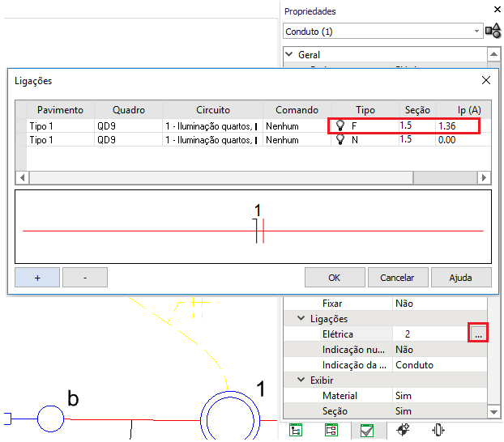Select the checkmark properties tab icon
Screen dimensions: 504x442
tap(367, 431)
